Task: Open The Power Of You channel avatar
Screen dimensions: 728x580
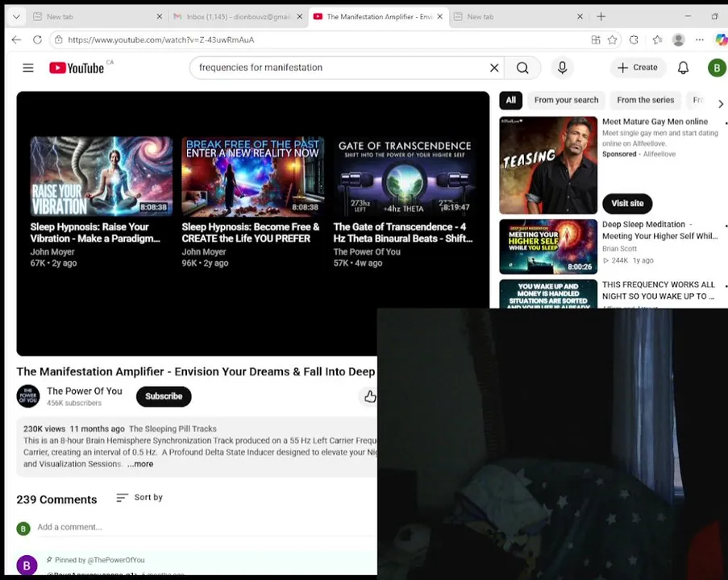Action: [28, 396]
